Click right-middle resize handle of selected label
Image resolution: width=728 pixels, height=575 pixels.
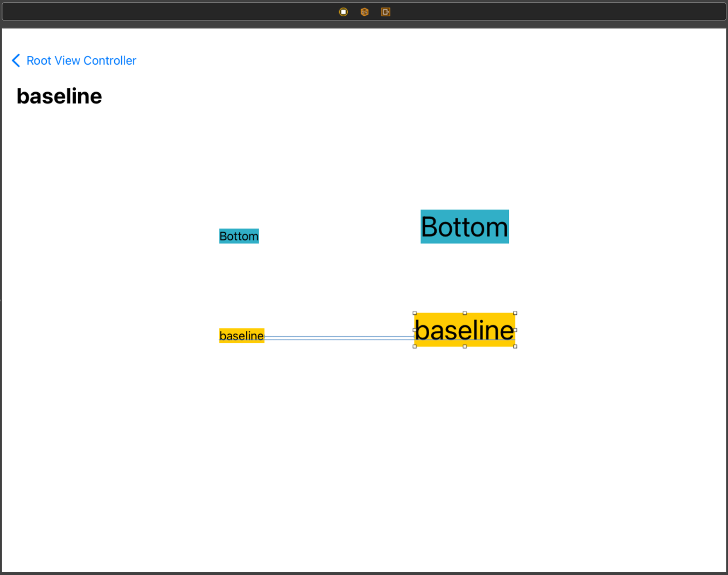coord(515,330)
